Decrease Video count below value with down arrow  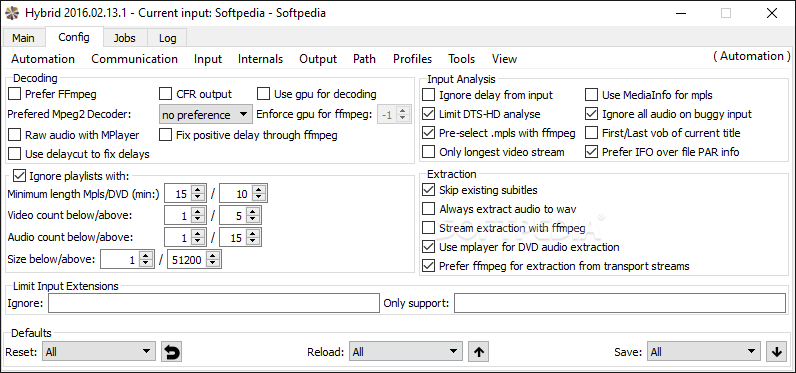(x=198, y=219)
